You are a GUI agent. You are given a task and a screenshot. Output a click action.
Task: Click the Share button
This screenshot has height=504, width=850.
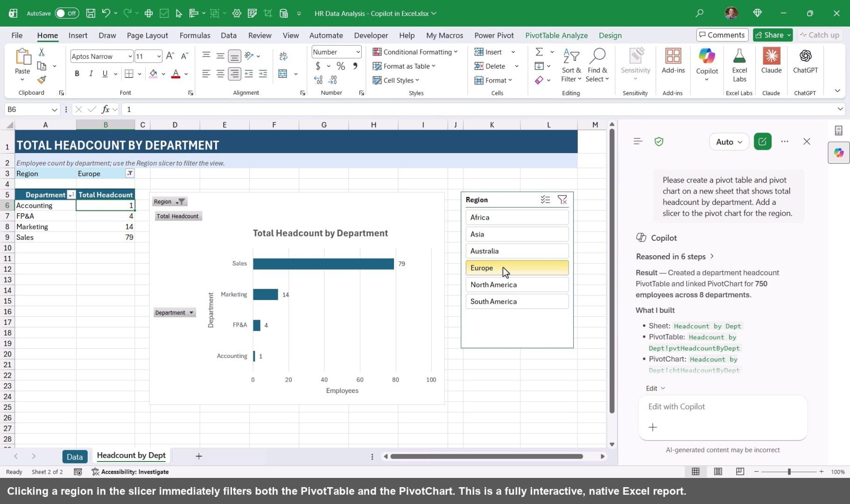coord(773,35)
